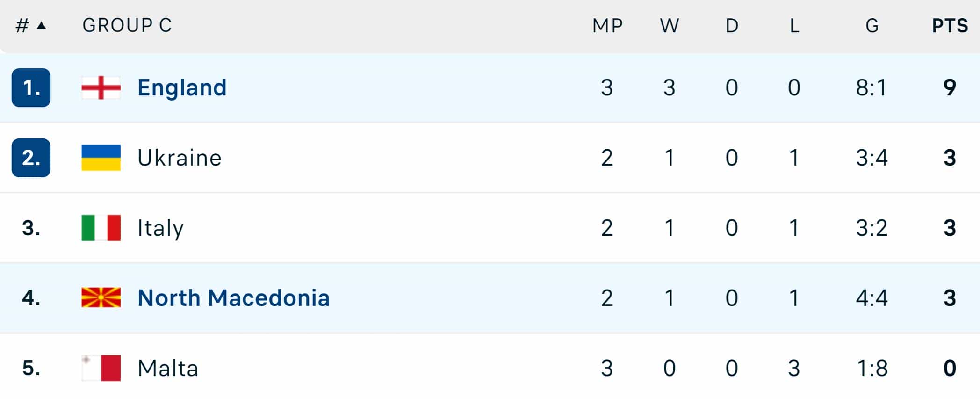Sort table by PTS column header

[950, 26]
